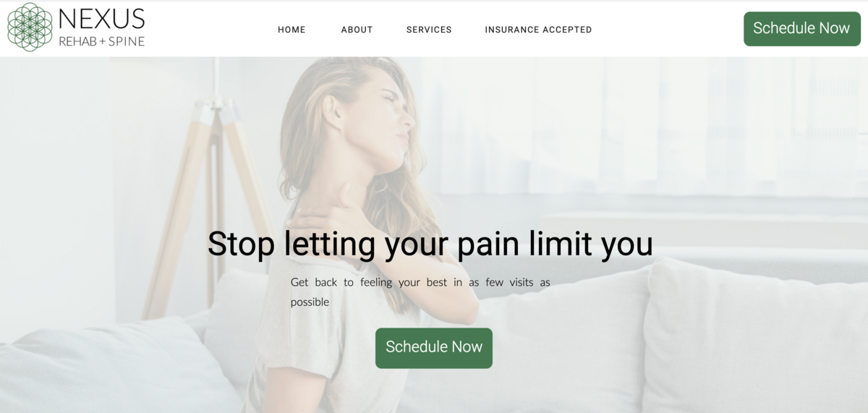
Task: Click Schedule Now below the hero text
Action: click(x=434, y=348)
